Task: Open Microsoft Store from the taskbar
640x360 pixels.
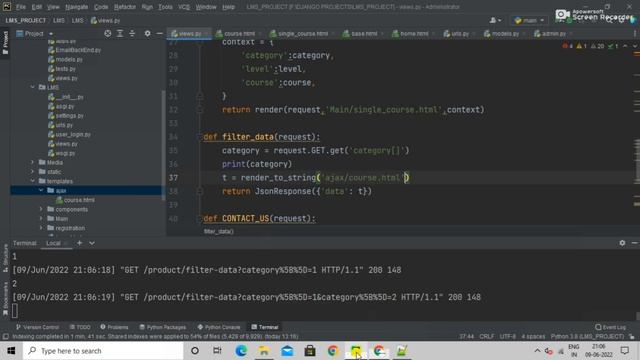Action: (310, 351)
